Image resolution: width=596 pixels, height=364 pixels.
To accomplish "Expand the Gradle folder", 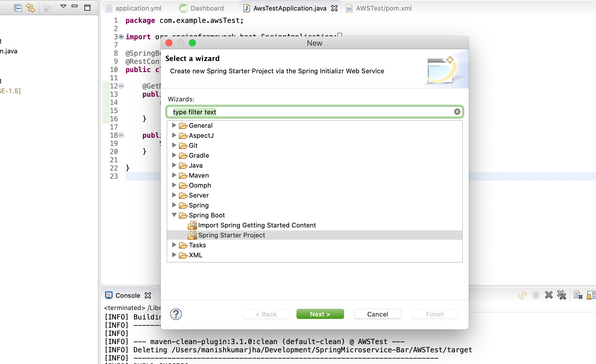I will [x=174, y=155].
